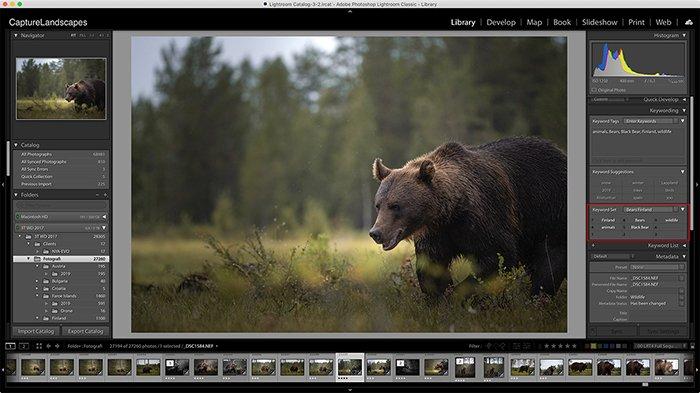
Task: Open the Print module
Action: (636, 22)
